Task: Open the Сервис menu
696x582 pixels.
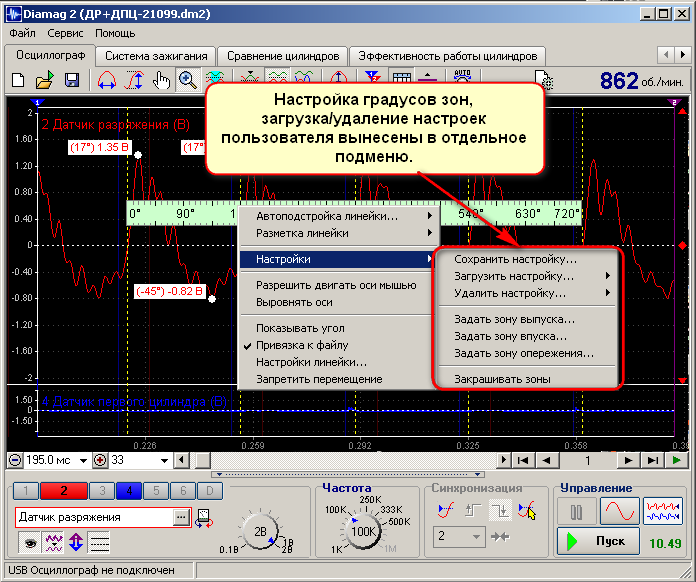Action: [x=65, y=33]
